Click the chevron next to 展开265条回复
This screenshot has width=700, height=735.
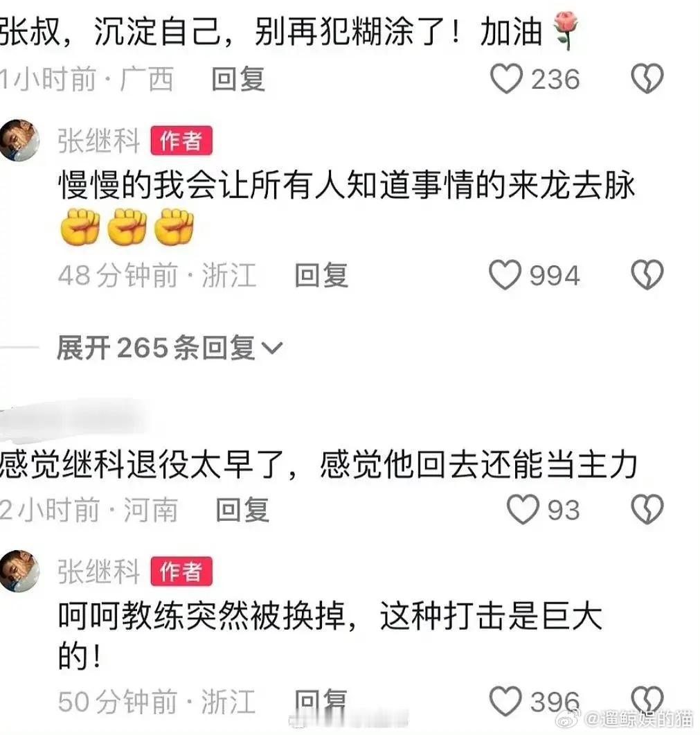[x=271, y=348]
